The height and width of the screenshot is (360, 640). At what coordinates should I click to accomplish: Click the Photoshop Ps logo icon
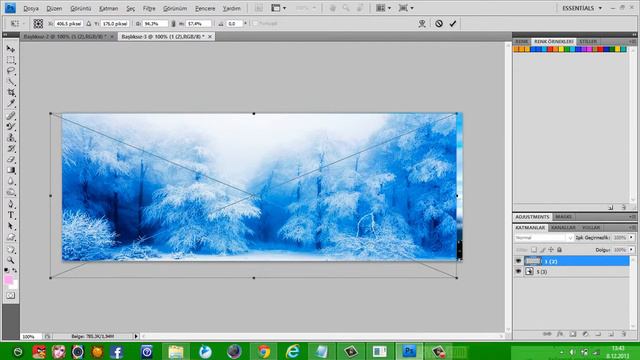(10, 8)
